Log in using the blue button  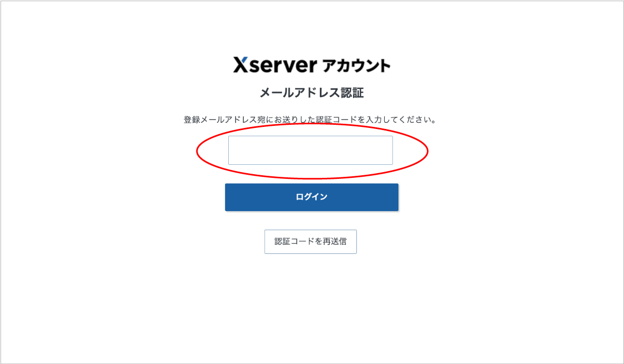click(x=311, y=197)
